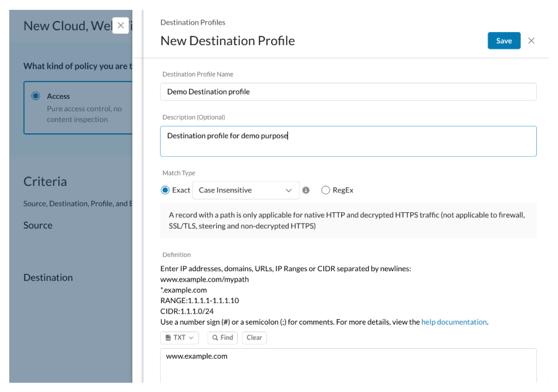Screen dimensions: 558x392
Task: Click the Destination Profile Name field
Action: click(x=349, y=92)
